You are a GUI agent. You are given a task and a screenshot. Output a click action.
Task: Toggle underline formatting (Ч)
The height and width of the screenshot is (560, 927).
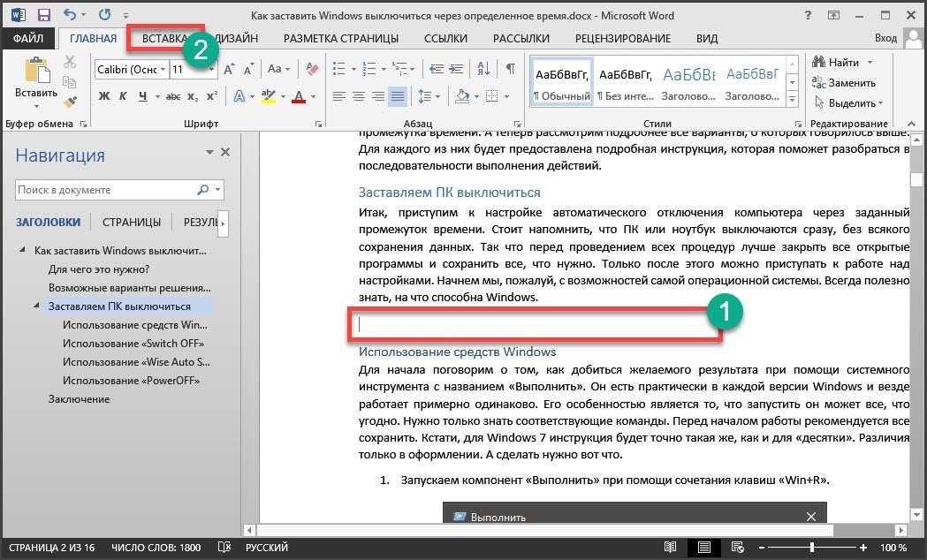coord(142,96)
